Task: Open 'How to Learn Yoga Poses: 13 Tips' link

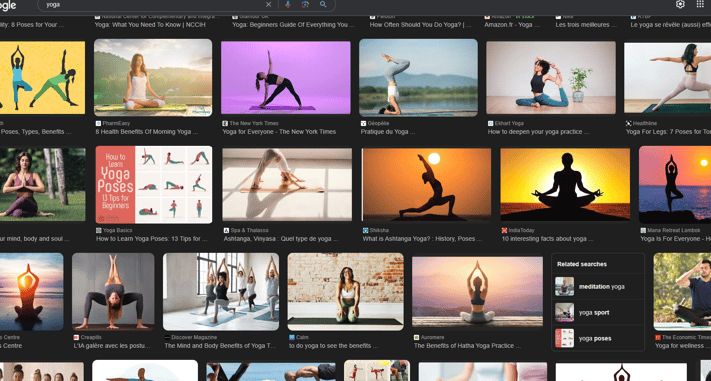Action: click(152, 239)
